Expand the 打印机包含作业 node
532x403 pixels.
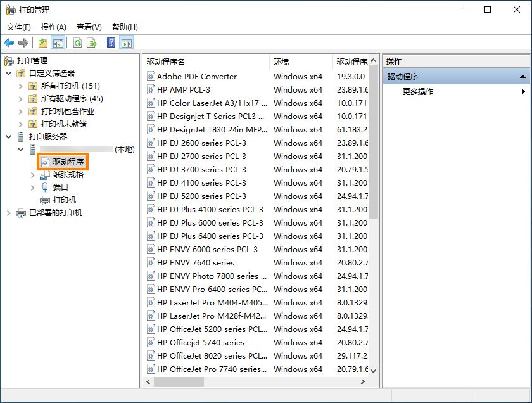21,112
